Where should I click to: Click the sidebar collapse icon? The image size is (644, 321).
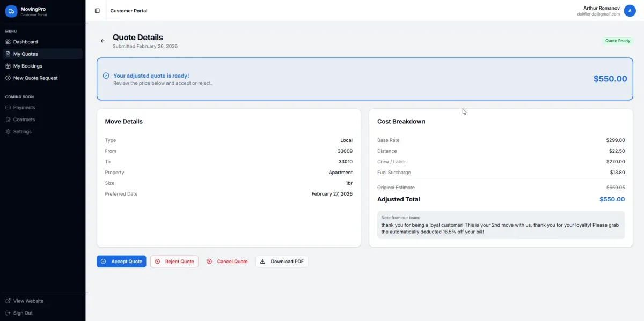click(x=97, y=10)
